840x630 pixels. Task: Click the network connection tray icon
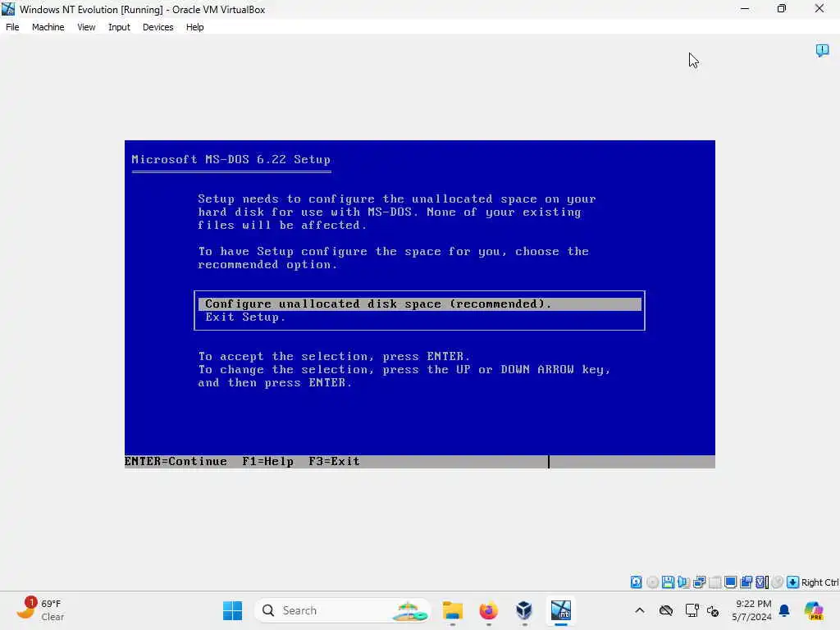tap(692, 610)
